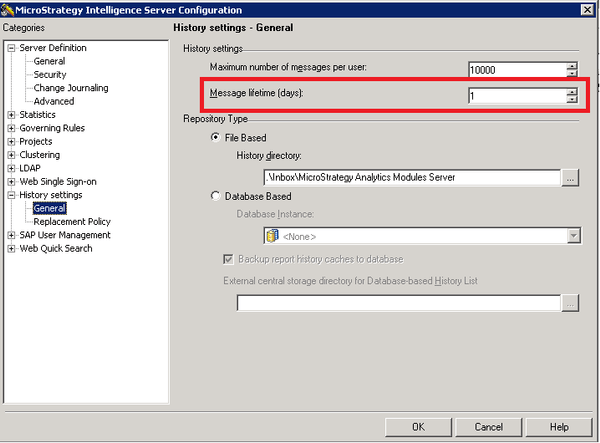This screenshot has height=443, width=600.
Task: Expand the Governing Rules category
Action: click(x=11, y=128)
